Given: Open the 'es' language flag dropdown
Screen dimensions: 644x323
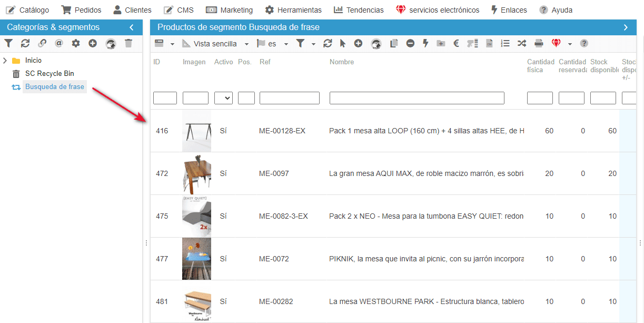Looking at the screenshot, I should click(x=272, y=44).
